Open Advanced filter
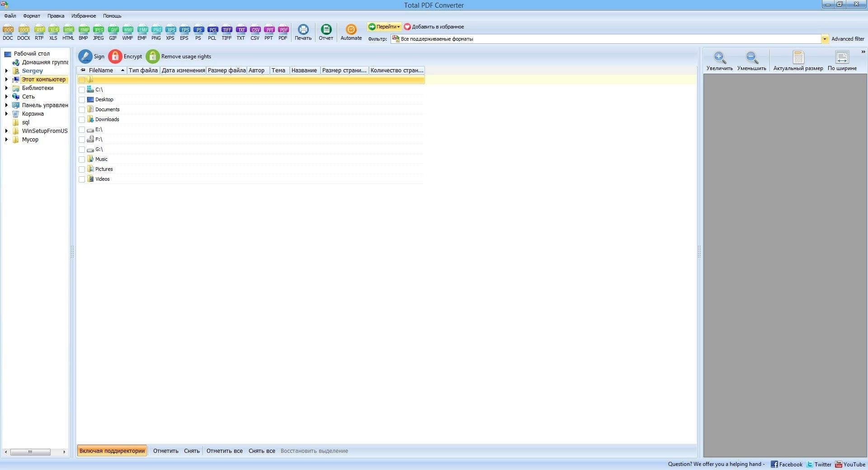The height and width of the screenshot is (470, 868). click(x=848, y=39)
